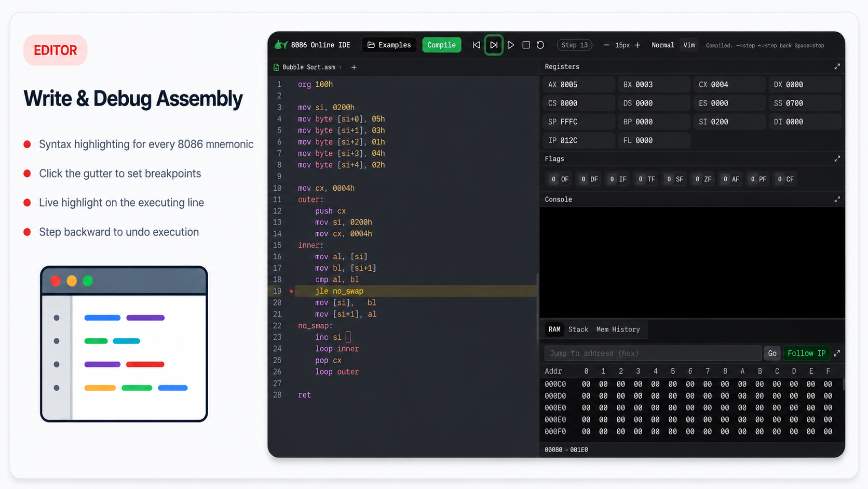Click the Go button
Screen dimensions: 868x489
[x=772, y=353]
